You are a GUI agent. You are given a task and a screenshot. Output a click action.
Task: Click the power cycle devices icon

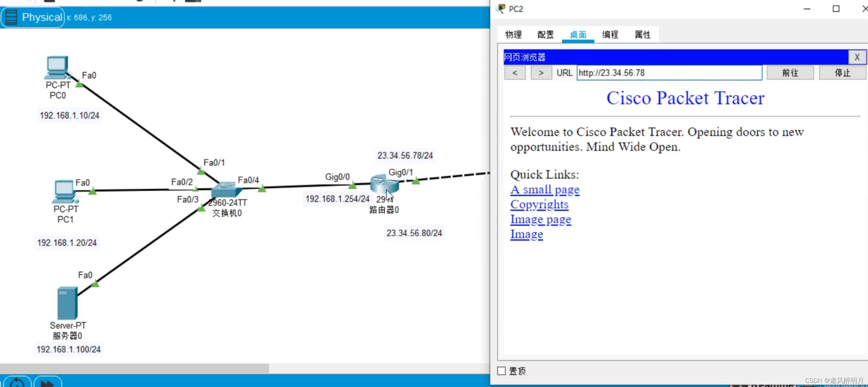point(17,382)
